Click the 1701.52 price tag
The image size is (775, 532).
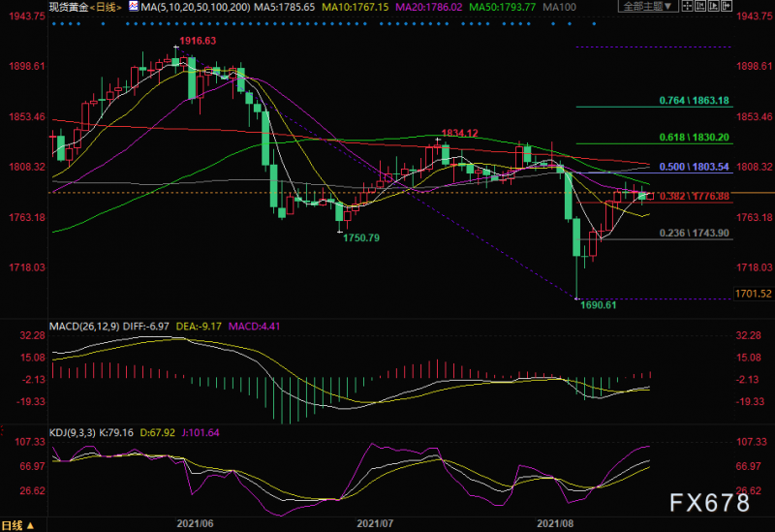tap(754, 294)
